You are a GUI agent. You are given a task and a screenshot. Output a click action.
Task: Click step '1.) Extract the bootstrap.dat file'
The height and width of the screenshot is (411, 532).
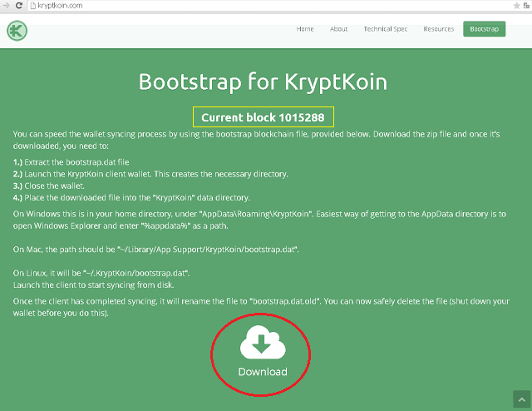click(x=71, y=162)
